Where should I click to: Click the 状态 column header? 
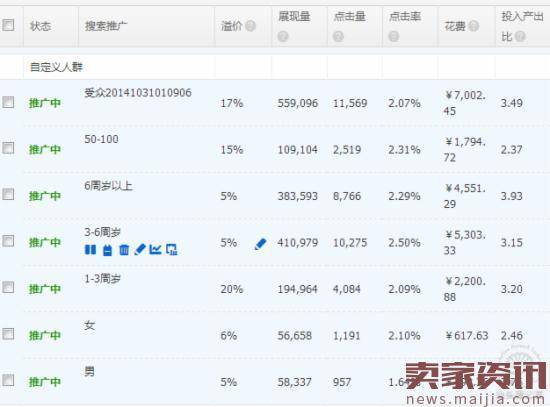[x=40, y=26]
